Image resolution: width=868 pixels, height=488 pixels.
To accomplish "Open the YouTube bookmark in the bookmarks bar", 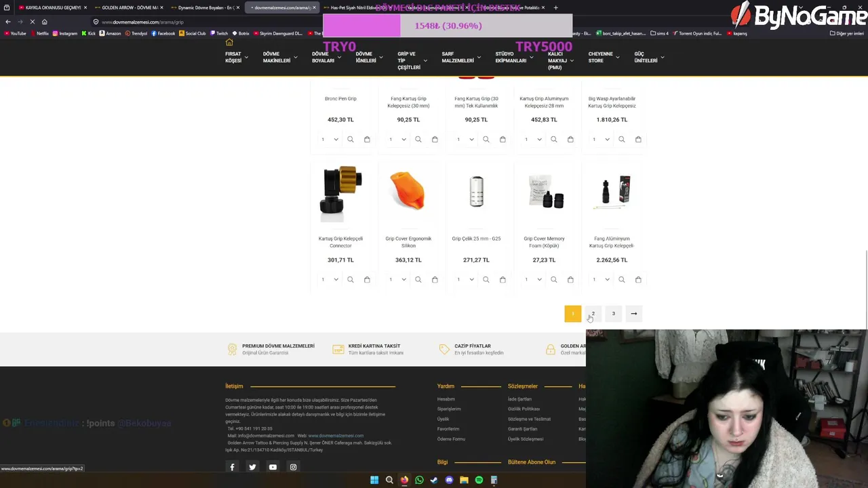I will 15,33.
